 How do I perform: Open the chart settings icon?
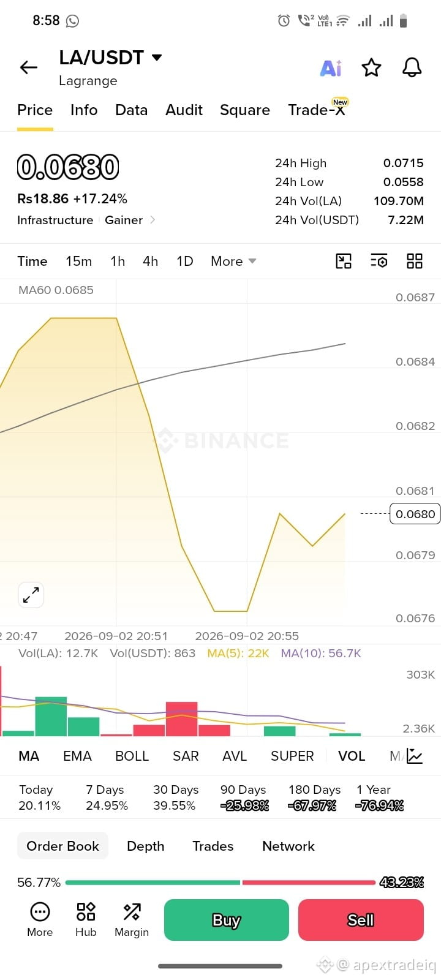(x=379, y=262)
